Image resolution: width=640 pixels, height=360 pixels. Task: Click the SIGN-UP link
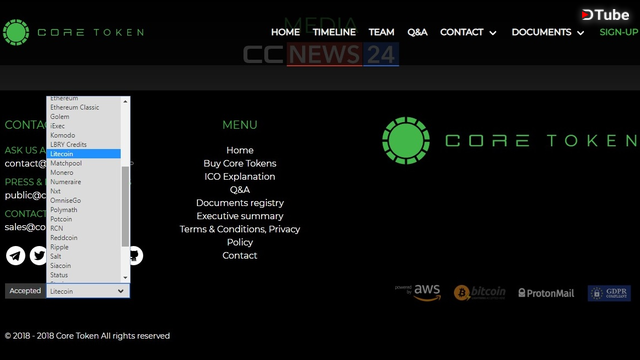[619, 32]
